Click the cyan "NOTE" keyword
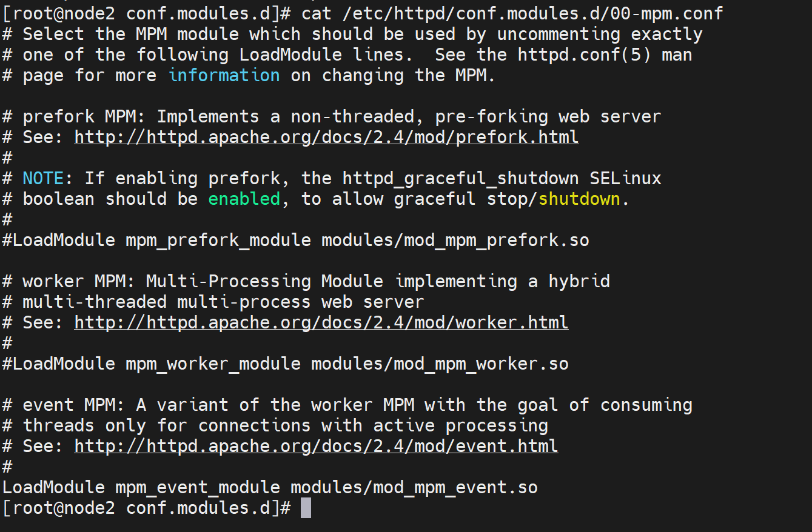Screen dimensions: 812x532 [x=43, y=178]
